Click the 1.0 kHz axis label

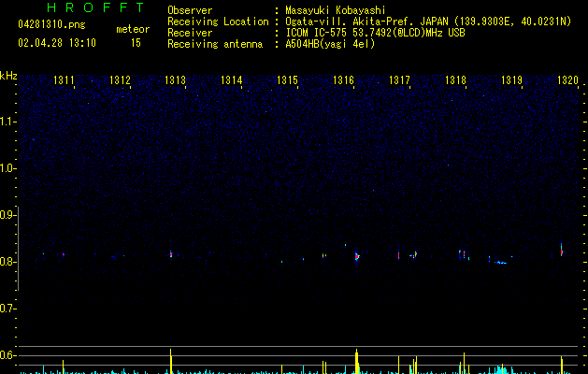point(7,168)
